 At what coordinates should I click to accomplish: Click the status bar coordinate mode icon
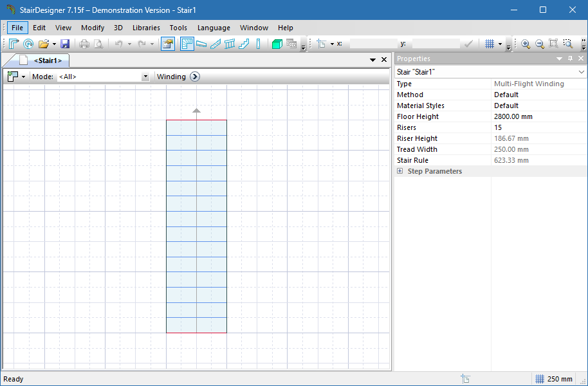pyautogui.click(x=465, y=379)
